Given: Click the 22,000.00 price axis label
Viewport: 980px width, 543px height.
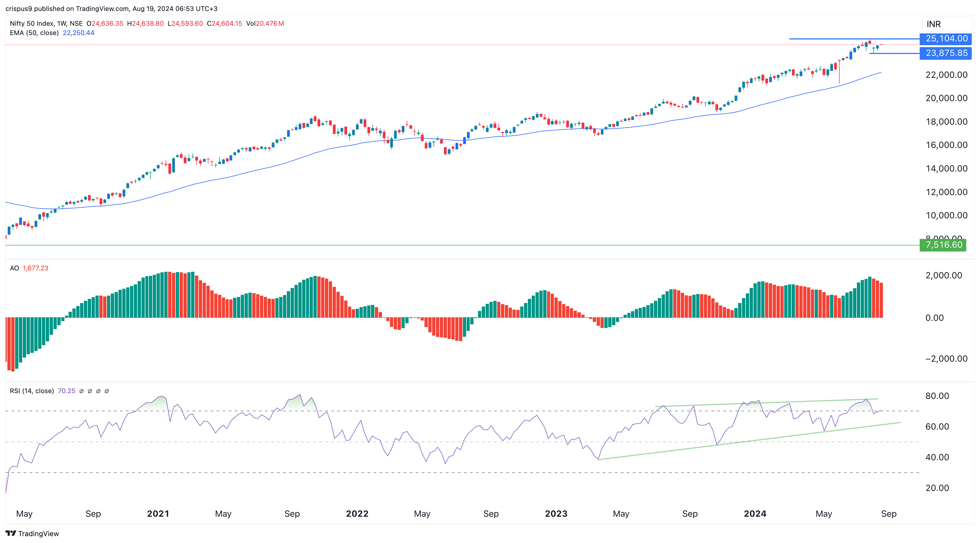Looking at the screenshot, I should click(947, 75).
